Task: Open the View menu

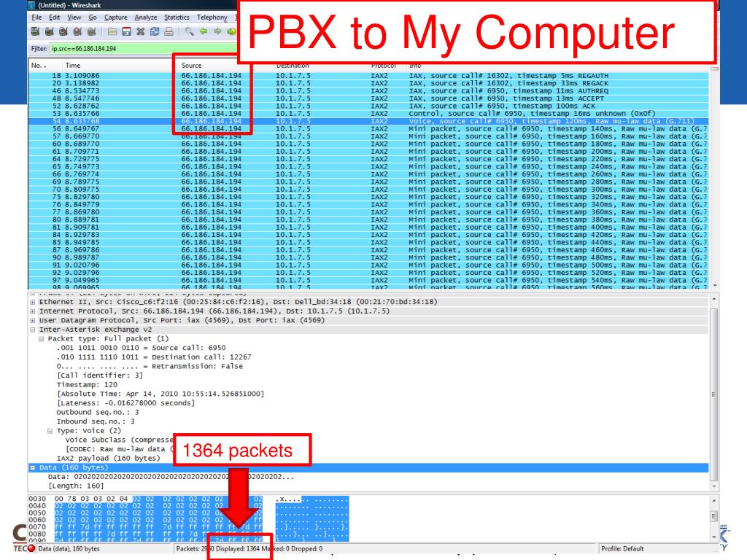Action: click(74, 17)
